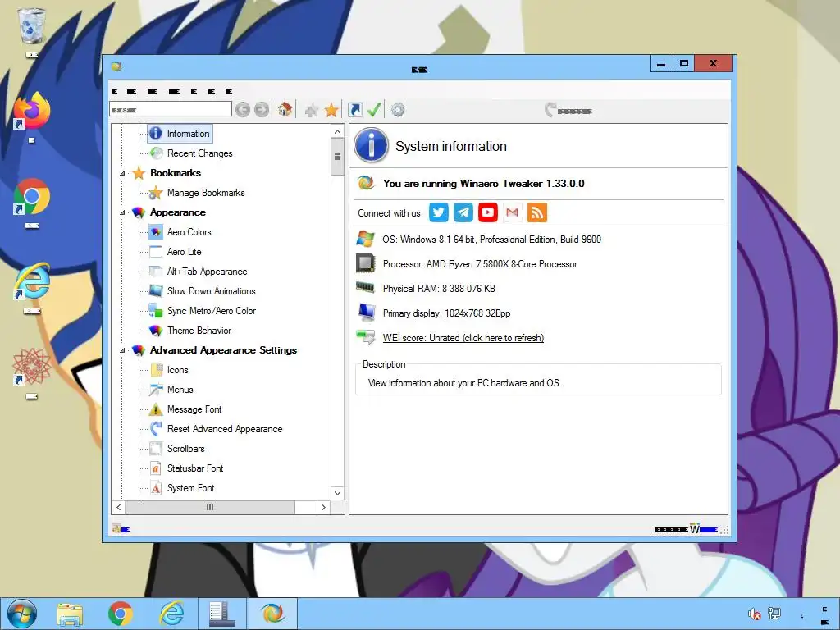Click the tree's horizontal scrollbar thumb
Screen dimensions: 840x630
click(x=210, y=507)
